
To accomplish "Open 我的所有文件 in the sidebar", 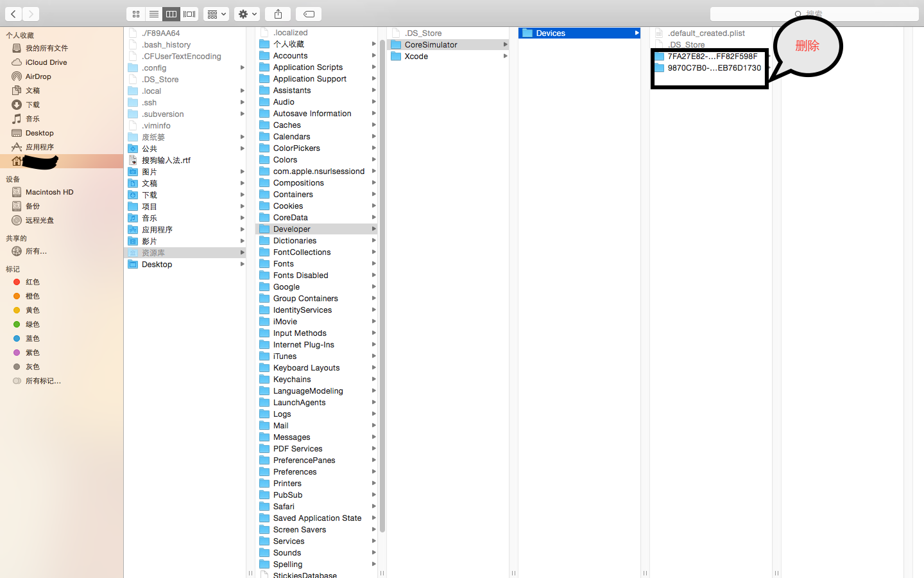I will click(62, 48).
